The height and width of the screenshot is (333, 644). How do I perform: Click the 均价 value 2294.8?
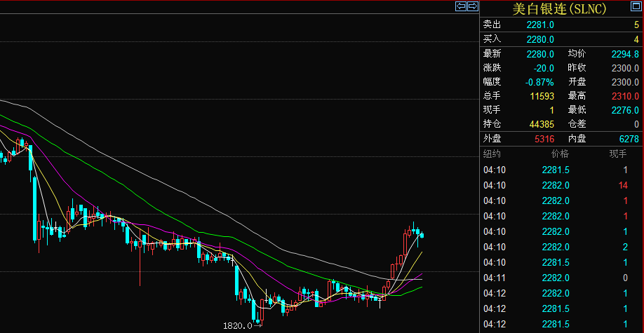click(624, 54)
